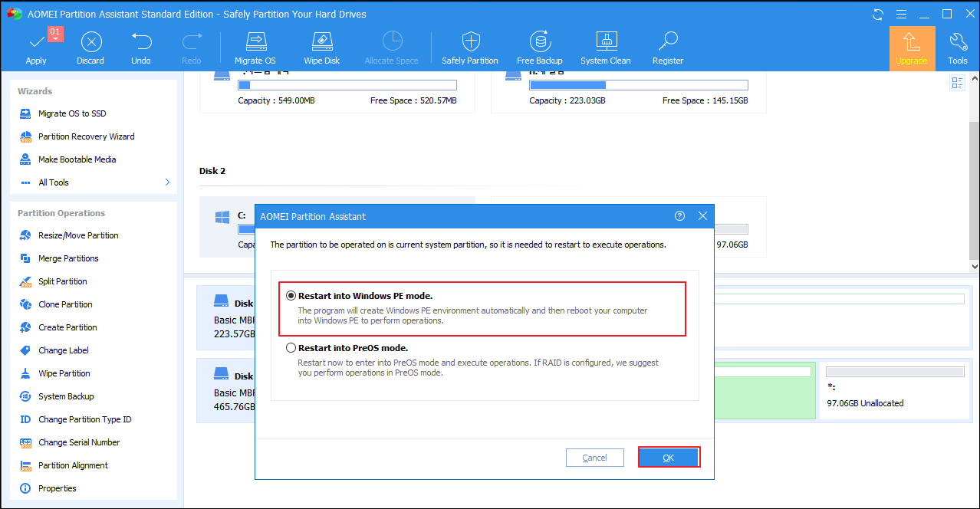Open the title bar hamburger menu
This screenshot has width=980, height=509.
pyautogui.click(x=902, y=14)
